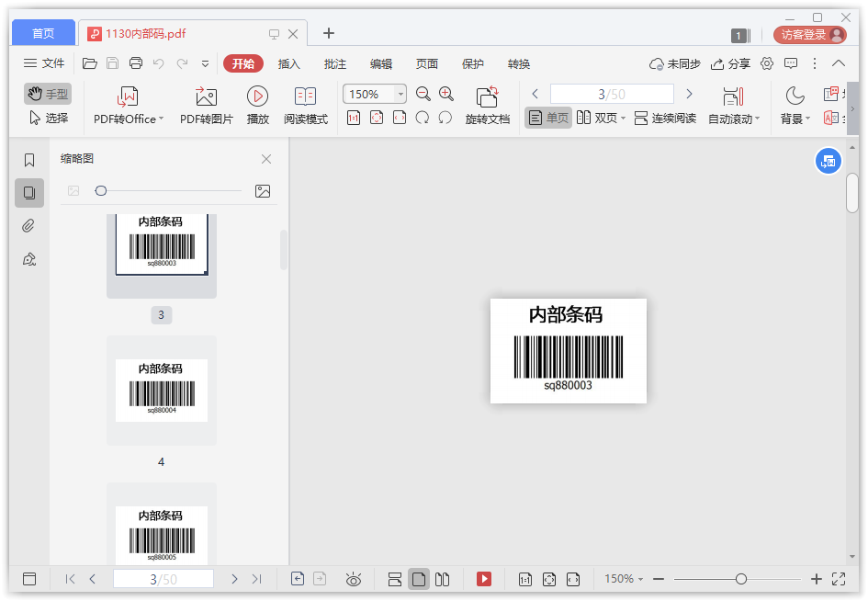
Task: Open the quick access toolbar dropdown arrow
Action: (206, 63)
